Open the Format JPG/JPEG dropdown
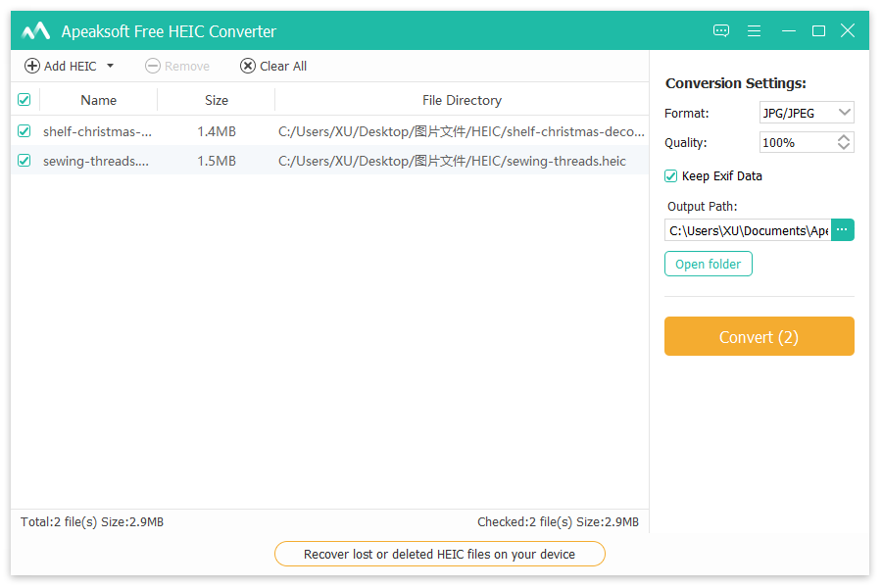The image size is (882, 588). [807, 113]
